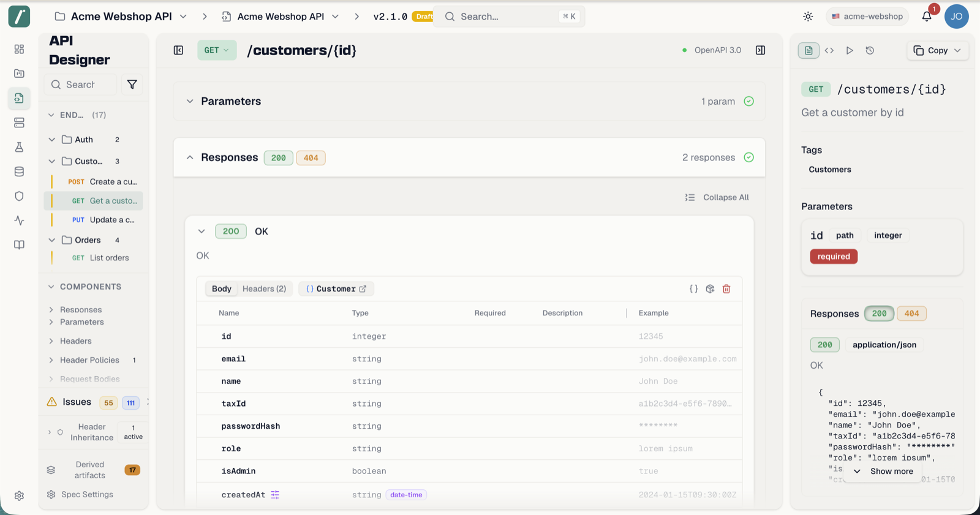Collapse the 200 OK response
Image resolution: width=980 pixels, height=515 pixels.
coord(202,231)
